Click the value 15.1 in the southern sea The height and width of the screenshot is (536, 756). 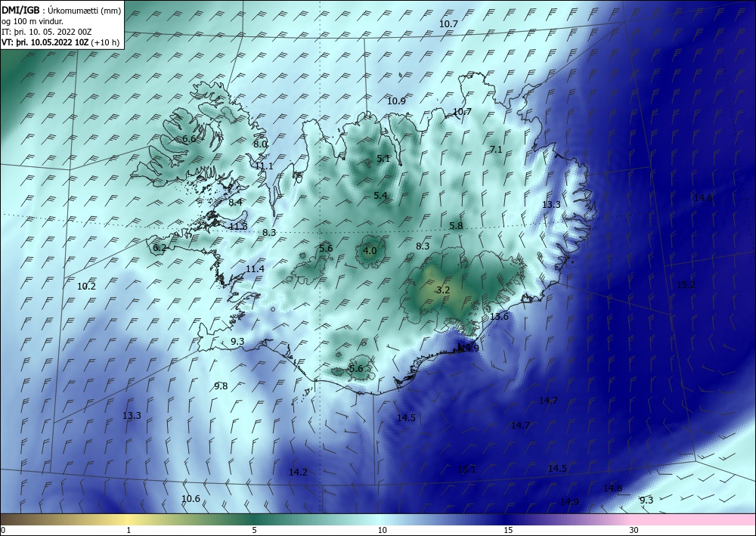(466, 469)
